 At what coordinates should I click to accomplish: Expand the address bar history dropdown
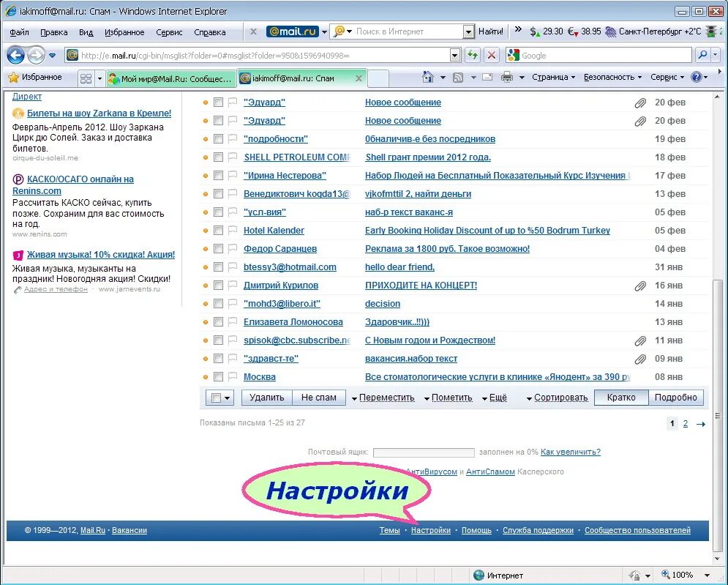click(455, 56)
